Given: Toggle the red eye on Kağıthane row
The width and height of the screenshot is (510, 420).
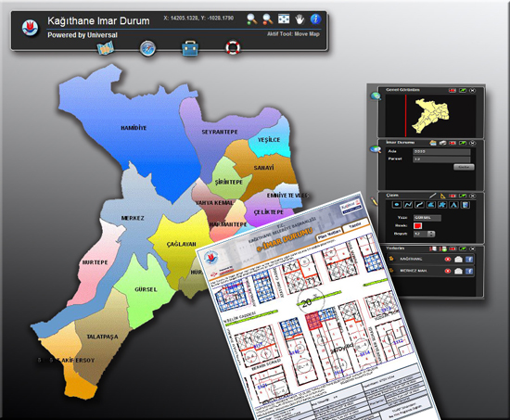Looking at the screenshot, I should click(x=448, y=260).
